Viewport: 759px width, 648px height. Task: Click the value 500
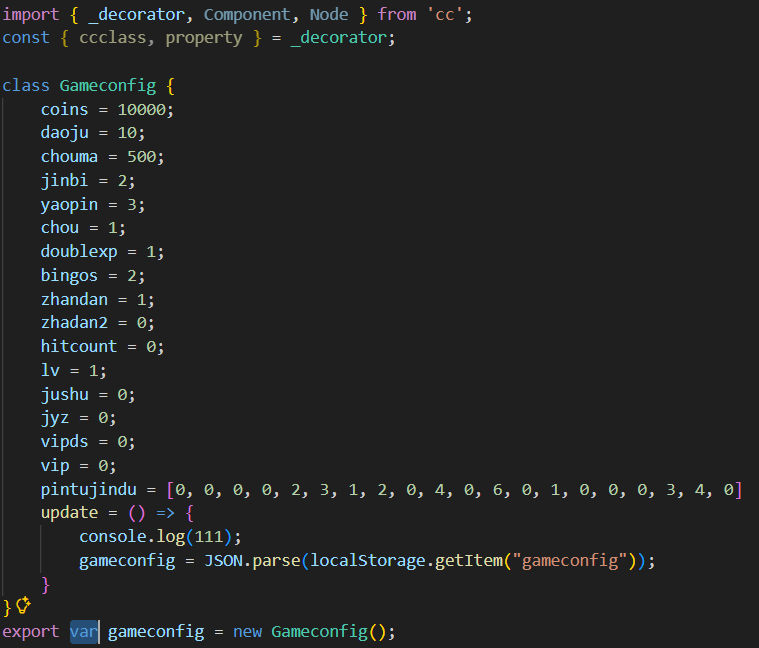coord(142,157)
